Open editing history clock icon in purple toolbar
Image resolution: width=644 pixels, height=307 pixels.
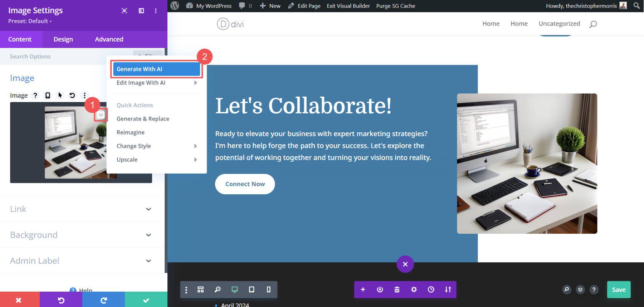(431, 289)
